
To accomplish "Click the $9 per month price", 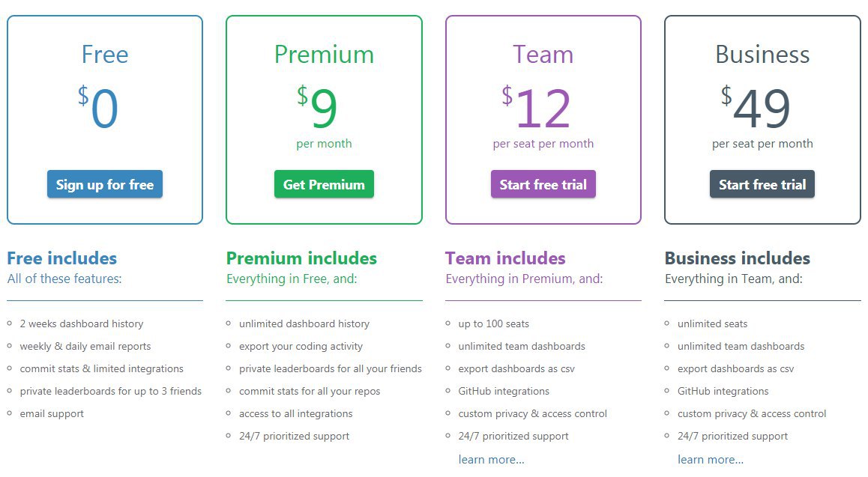I will coord(324,116).
